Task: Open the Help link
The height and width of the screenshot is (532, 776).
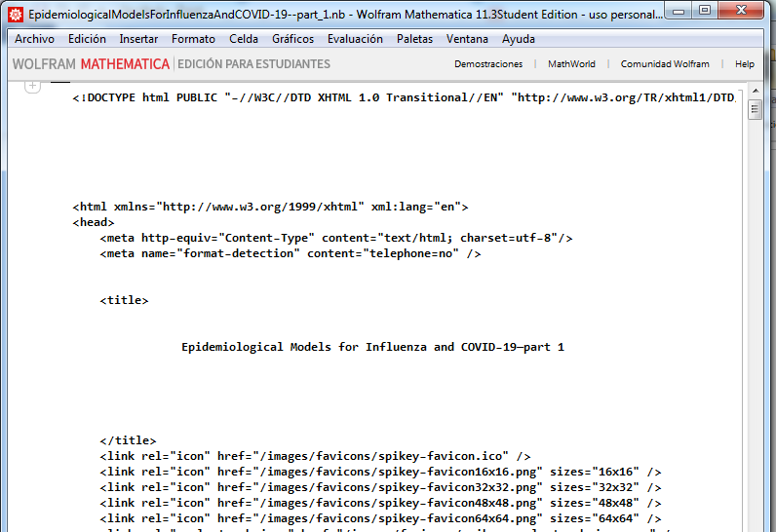Action: tap(745, 64)
